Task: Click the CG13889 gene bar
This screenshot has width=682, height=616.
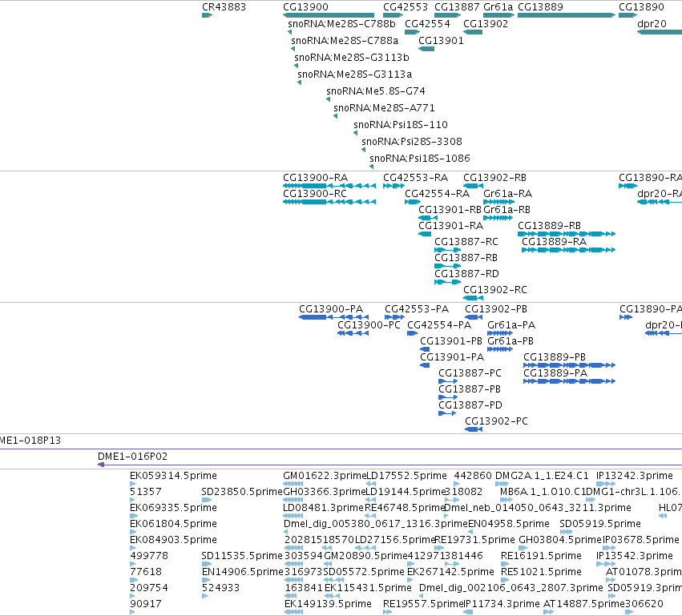Action: click(567, 15)
